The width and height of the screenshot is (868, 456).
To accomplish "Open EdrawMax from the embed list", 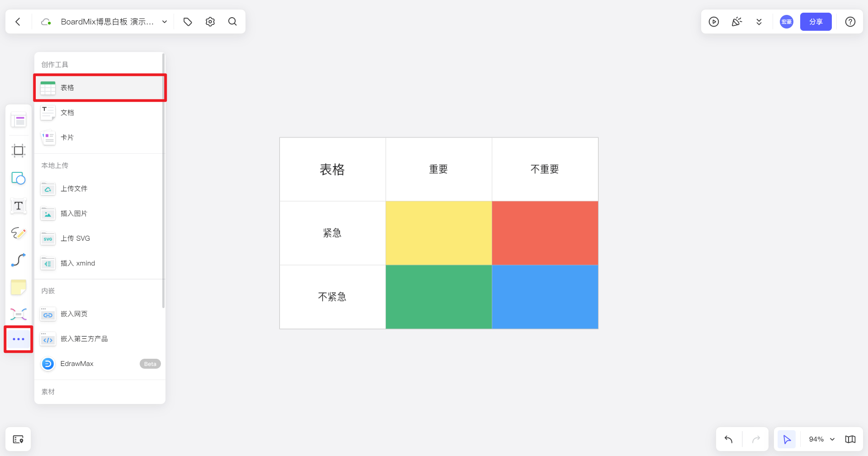I will tap(100, 364).
